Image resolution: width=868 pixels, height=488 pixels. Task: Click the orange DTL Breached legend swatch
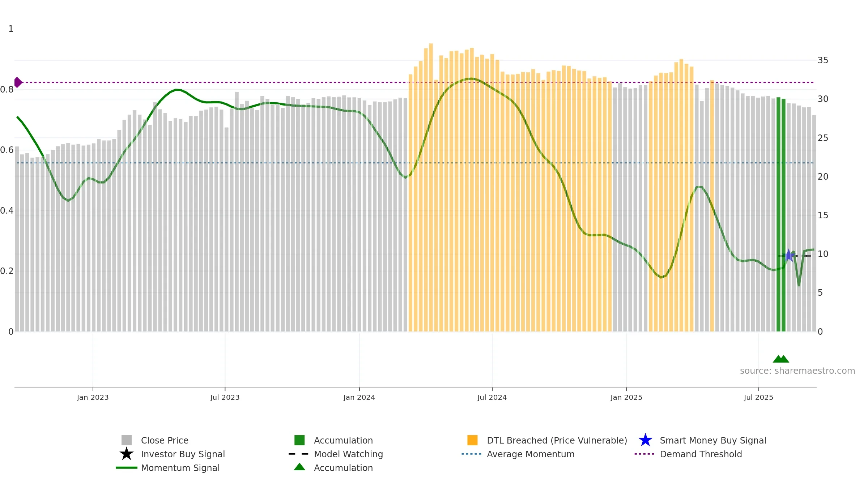point(472,440)
